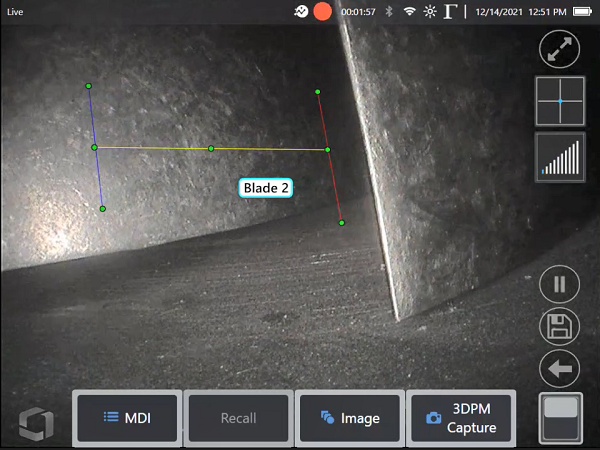
Task: Click the gamma symbol icon in status bar
Action: pos(451,12)
